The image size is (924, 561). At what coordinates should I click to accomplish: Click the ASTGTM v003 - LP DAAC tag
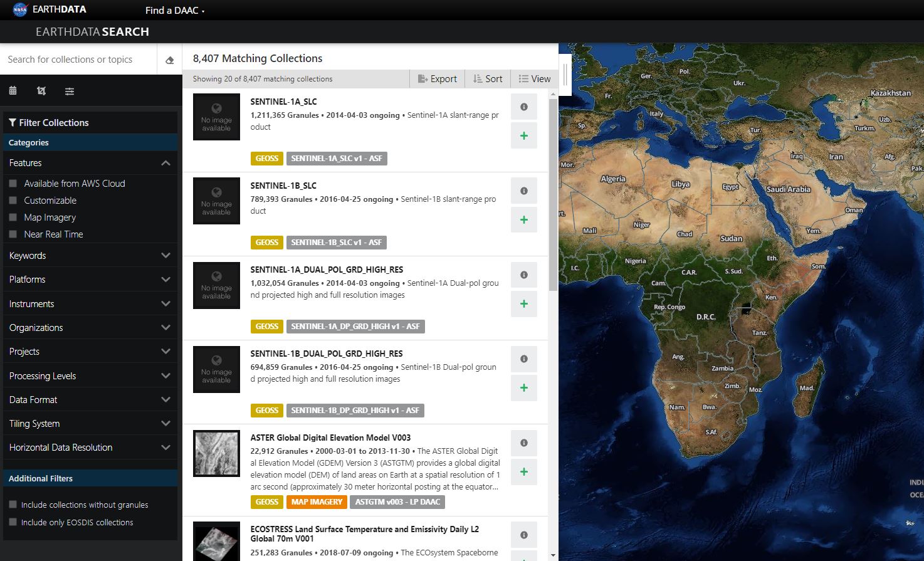[x=397, y=502]
